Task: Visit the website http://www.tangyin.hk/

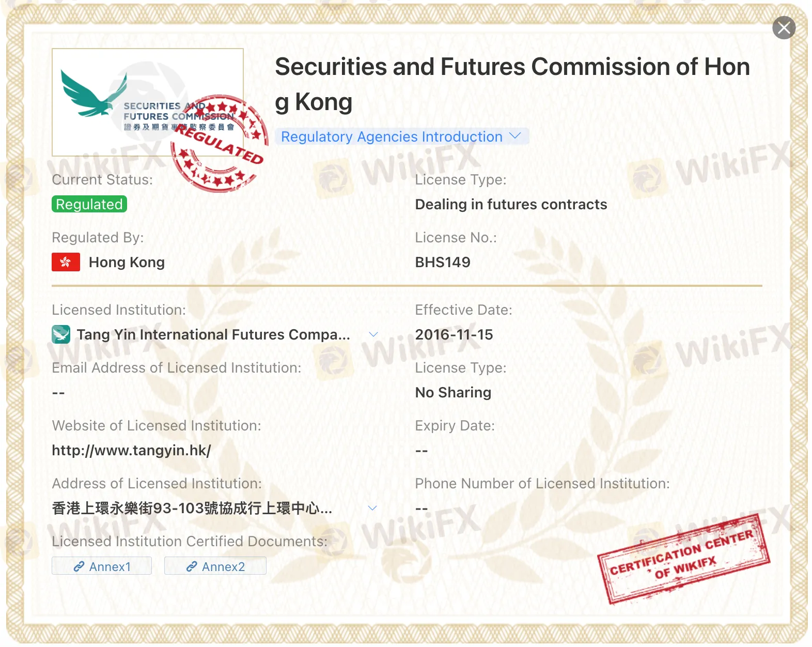Action: click(x=130, y=450)
